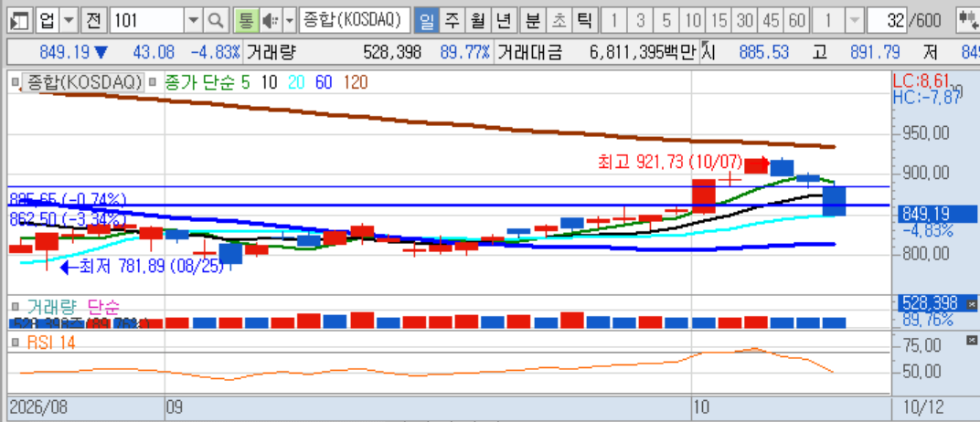Click the 거래대금 label in the info bar
Screen dimensions: 980x422
(x=529, y=52)
